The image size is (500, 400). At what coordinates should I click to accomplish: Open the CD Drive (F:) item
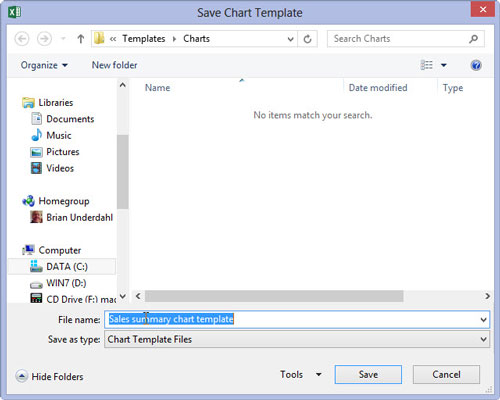pyautogui.click(x=81, y=299)
